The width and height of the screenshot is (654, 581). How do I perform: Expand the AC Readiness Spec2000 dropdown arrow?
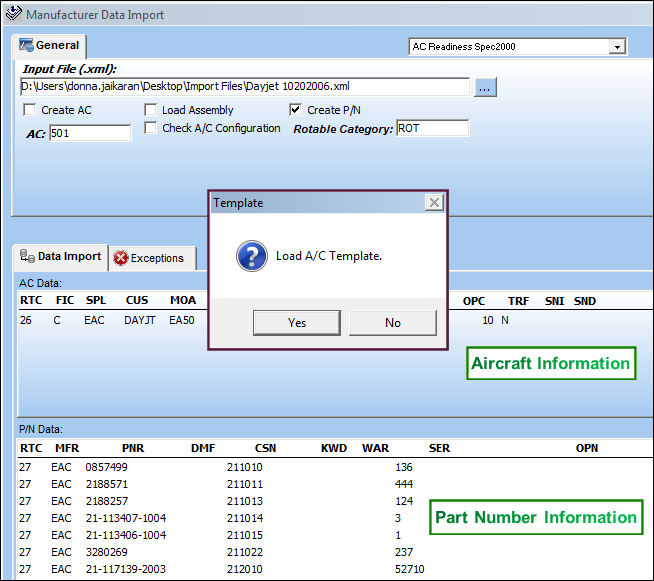point(617,47)
